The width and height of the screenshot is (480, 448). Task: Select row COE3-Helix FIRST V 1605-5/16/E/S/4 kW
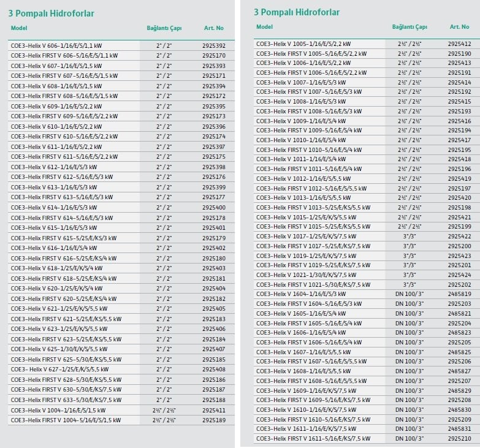(x=367, y=323)
